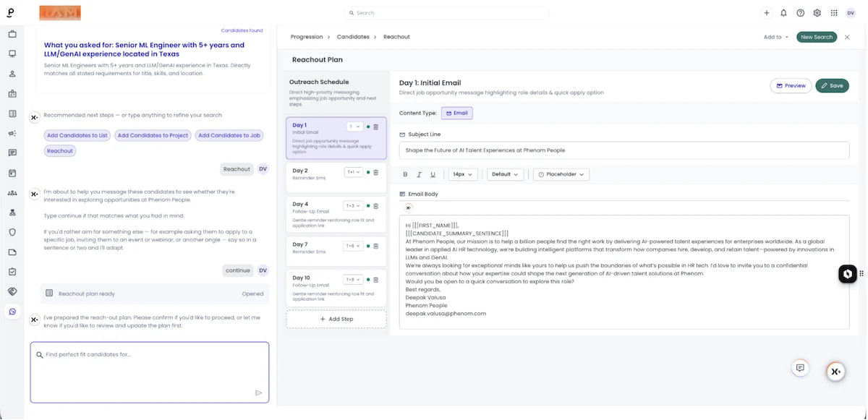The width and height of the screenshot is (868, 420).
Task: Open the shield icon in left sidebar
Action: 12,232
